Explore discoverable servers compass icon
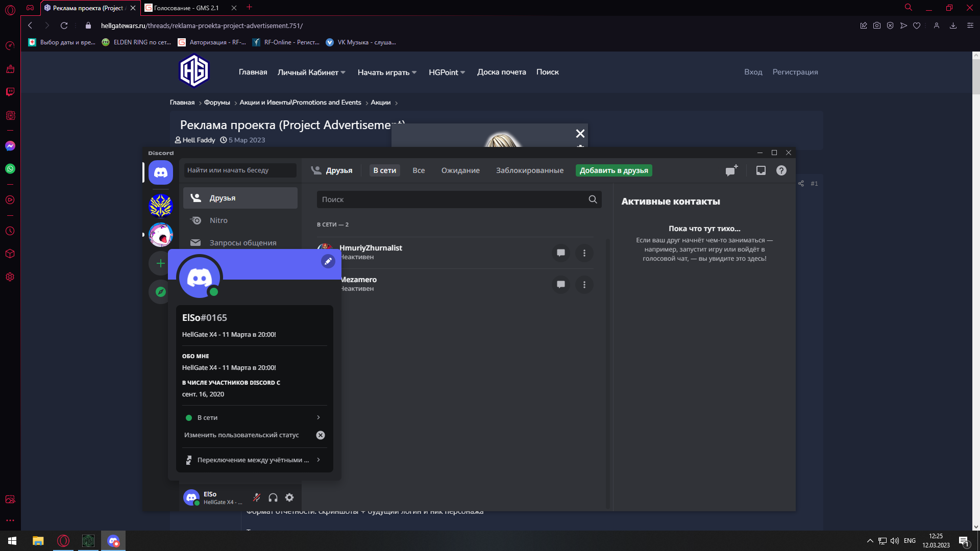 160,292
